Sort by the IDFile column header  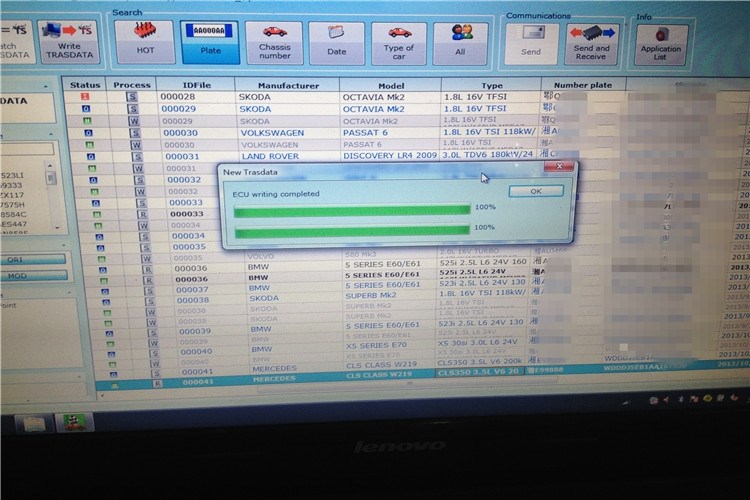(196, 85)
